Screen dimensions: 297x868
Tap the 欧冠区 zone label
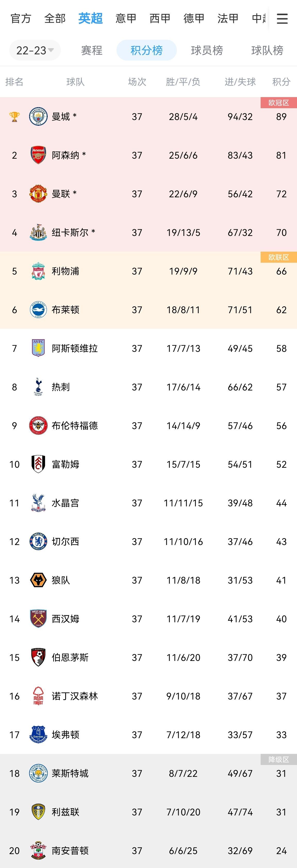point(278,103)
